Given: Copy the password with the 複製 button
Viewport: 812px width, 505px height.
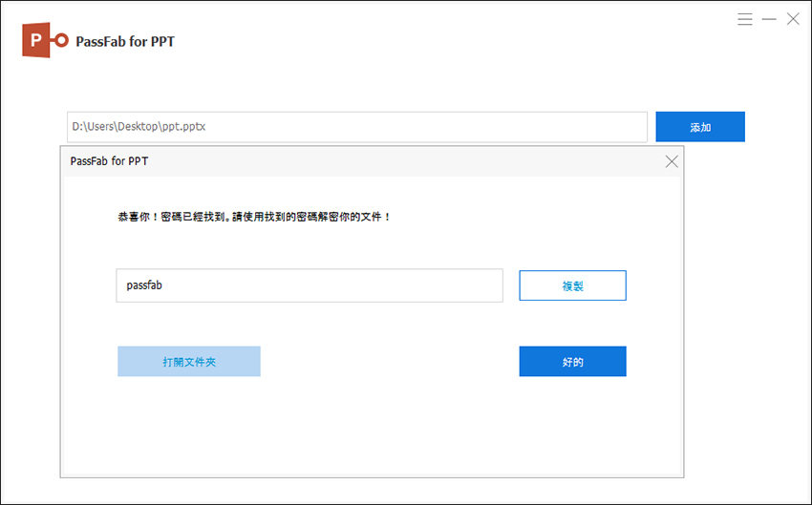Looking at the screenshot, I should pos(573,285).
